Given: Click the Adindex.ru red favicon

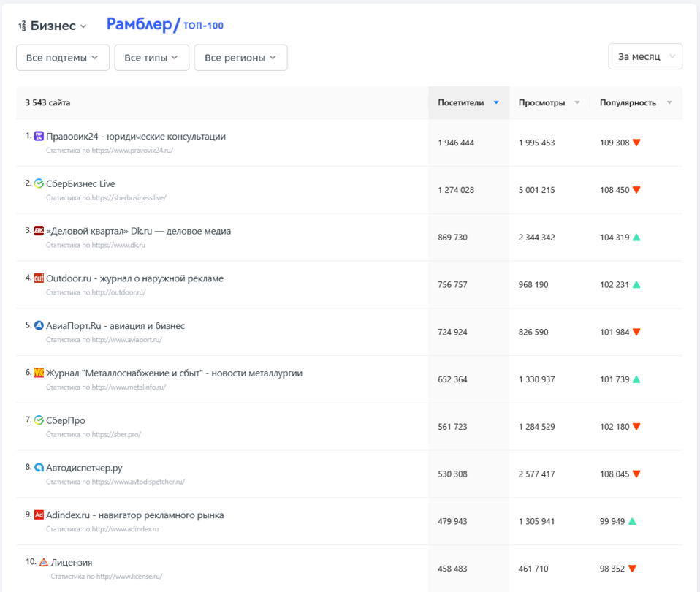Looking at the screenshot, I should tap(39, 515).
